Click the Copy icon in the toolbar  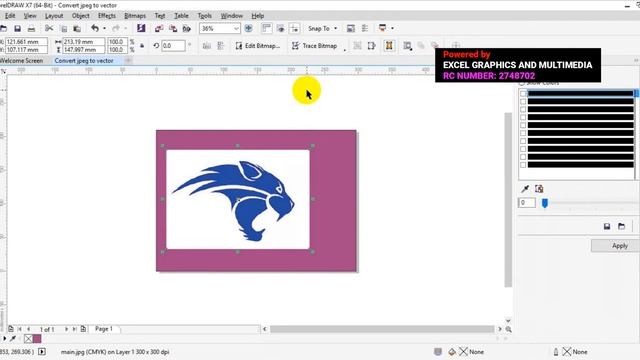pos(64,29)
